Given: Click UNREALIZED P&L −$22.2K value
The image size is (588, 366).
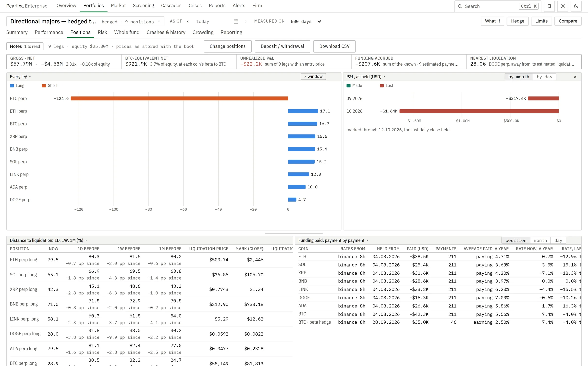Looking at the screenshot, I should 251,64.
